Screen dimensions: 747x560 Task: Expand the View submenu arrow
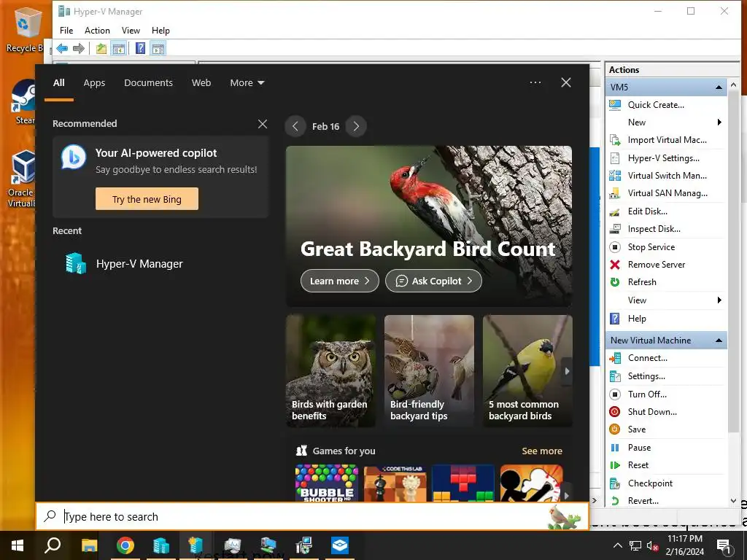719,300
